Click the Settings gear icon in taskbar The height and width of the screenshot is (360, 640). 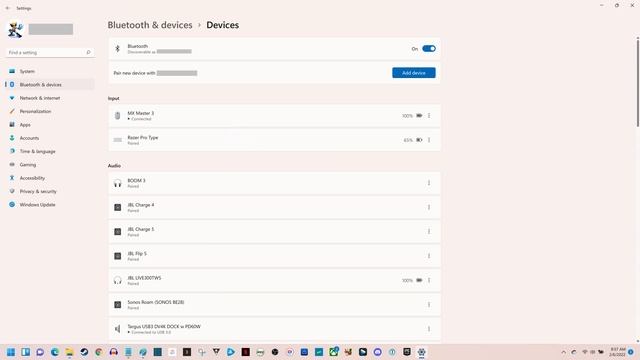(421, 352)
